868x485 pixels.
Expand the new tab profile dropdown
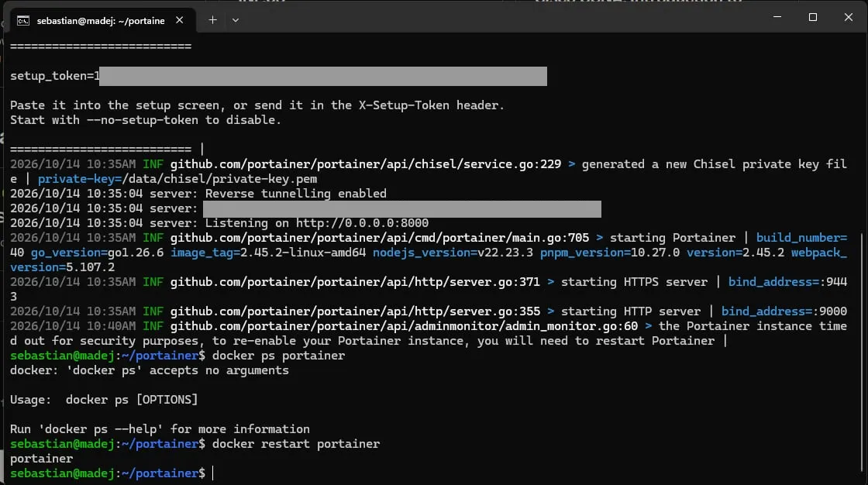(236, 20)
